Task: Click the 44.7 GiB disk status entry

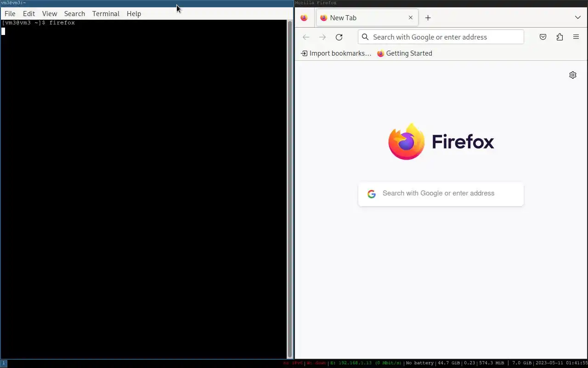Action: tap(449, 363)
